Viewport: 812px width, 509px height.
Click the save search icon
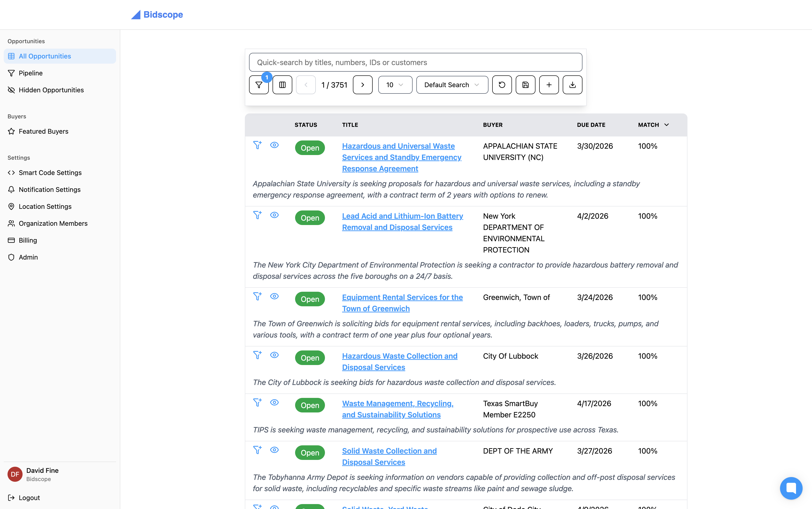click(x=525, y=85)
